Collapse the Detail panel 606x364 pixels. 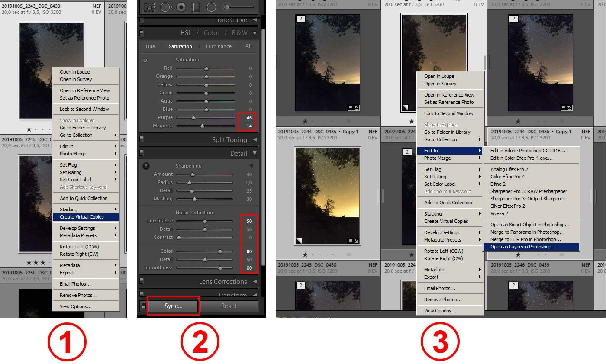click(255, 153)
